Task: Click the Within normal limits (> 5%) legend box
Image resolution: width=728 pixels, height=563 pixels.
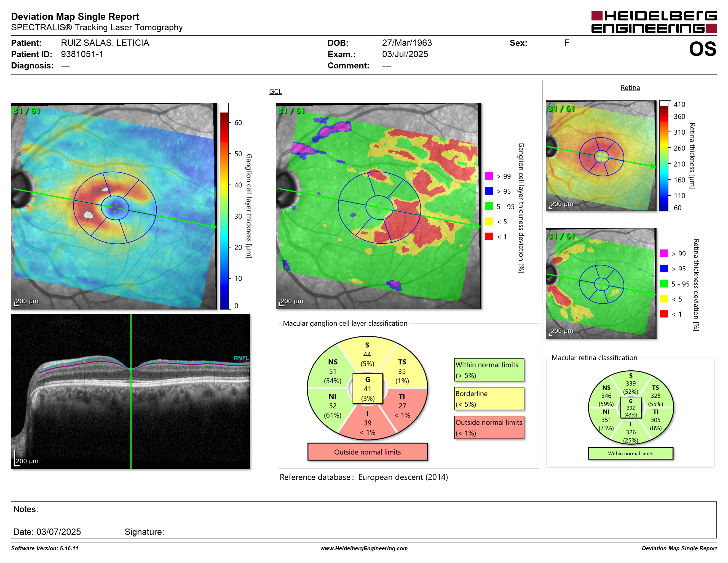Action: click(x=489, y=370)
